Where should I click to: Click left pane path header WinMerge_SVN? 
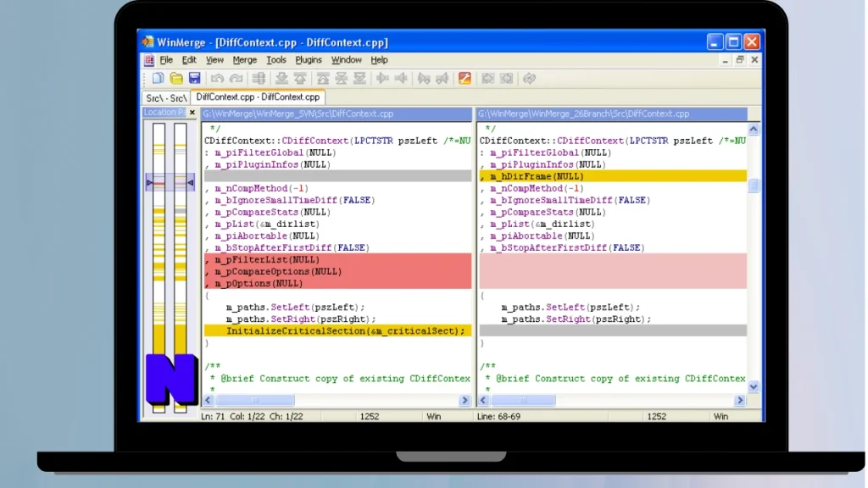(x=337, y=114)
